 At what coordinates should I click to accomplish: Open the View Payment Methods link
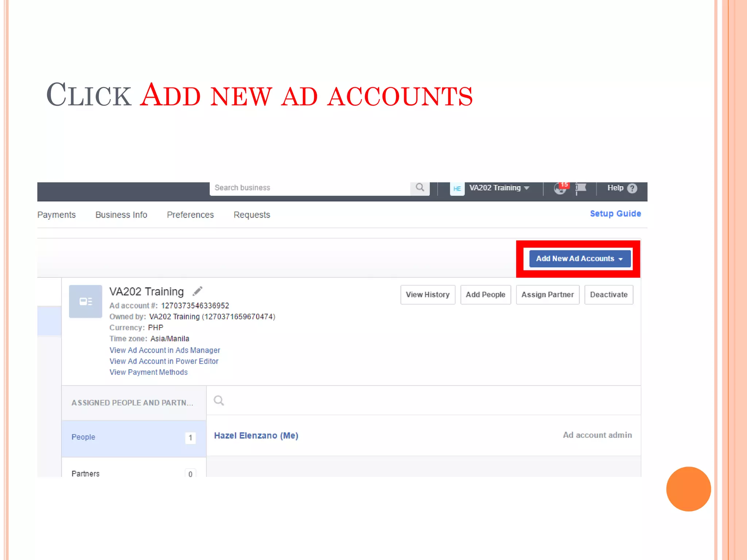point(148,372)
